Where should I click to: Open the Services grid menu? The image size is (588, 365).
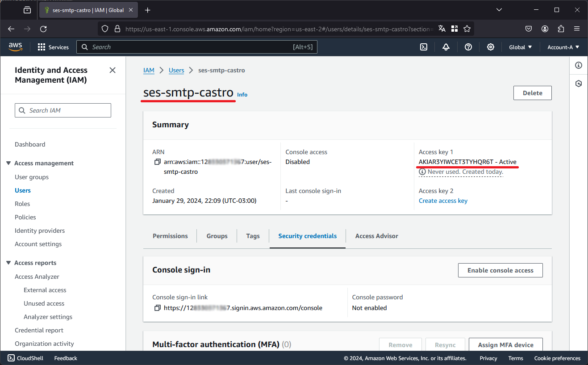(53, 47)
